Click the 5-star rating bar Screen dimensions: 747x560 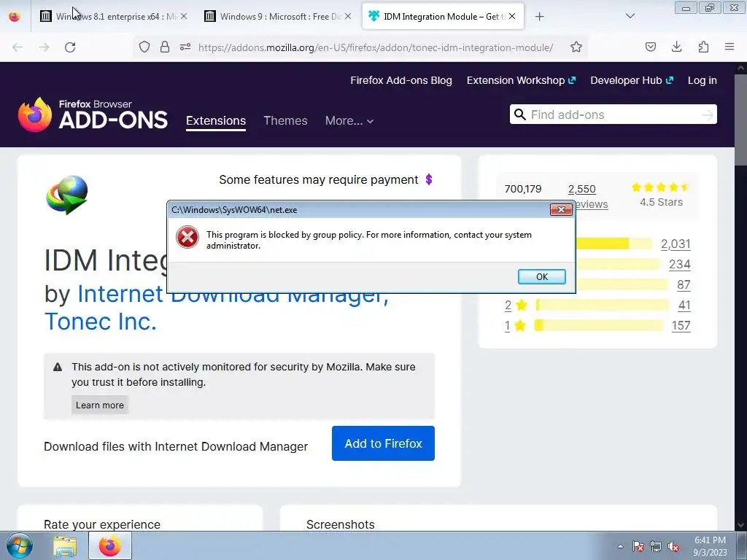pyautogui.click(x=614, y=244)
